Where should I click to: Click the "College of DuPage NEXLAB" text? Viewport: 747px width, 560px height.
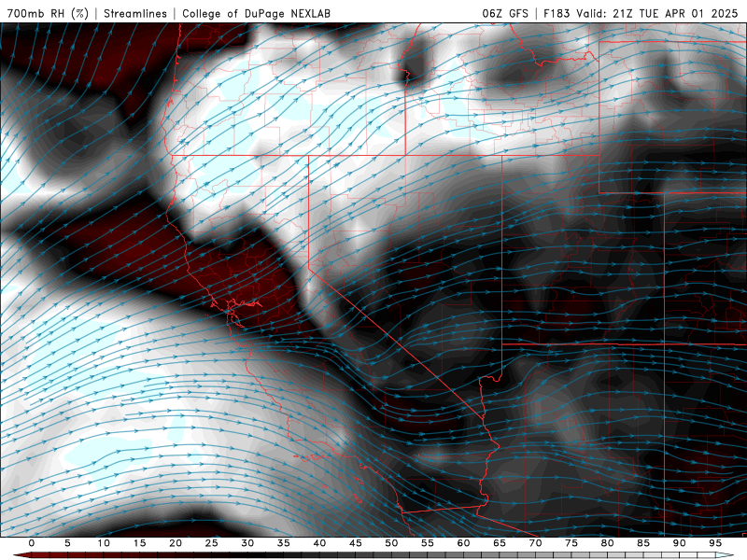coord(256,13)
